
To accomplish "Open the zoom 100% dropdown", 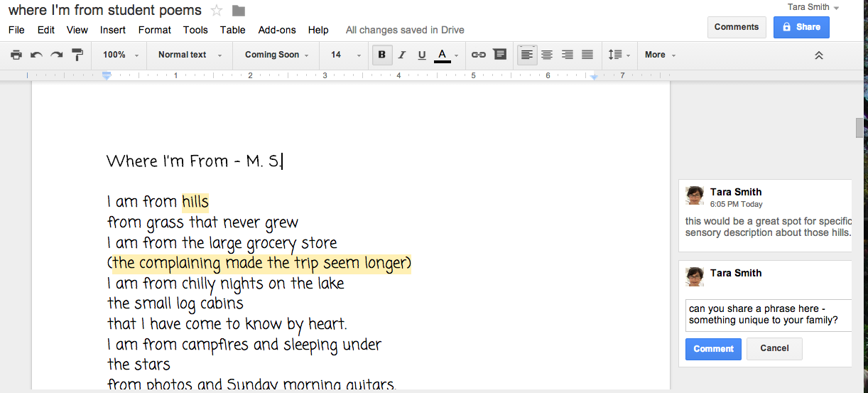I will (x=119, y=55).
